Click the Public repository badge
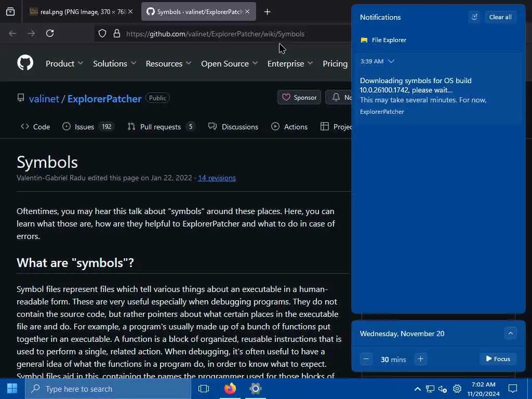 (158, 98)
